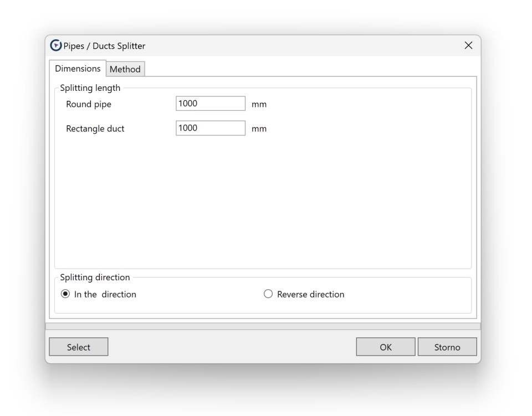
Task: Switch to the Method tab
Action: click(125, 69)
